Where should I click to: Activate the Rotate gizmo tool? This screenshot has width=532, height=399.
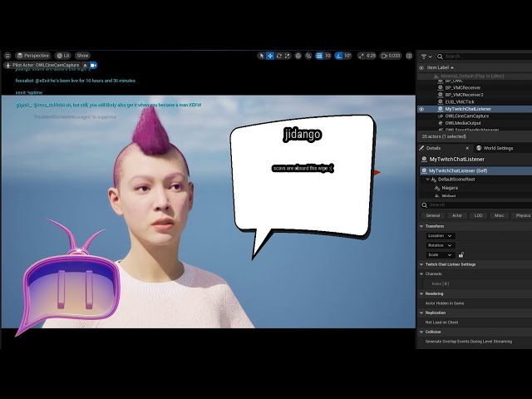[279, 56]
